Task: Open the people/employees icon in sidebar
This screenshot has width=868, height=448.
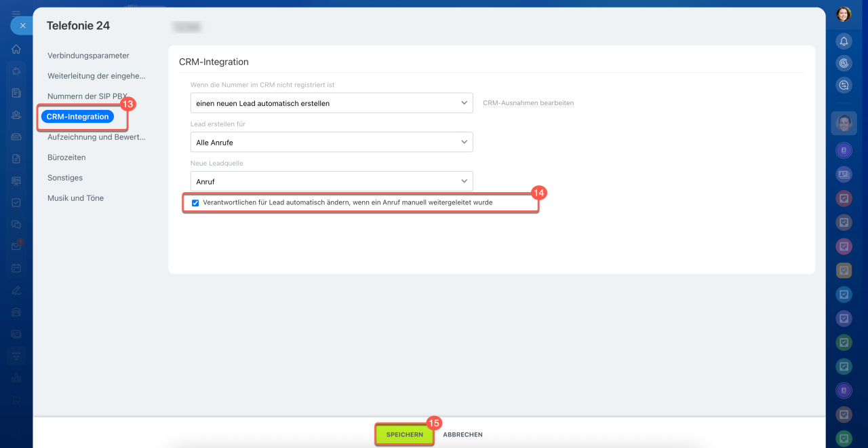Action: [x=16, y=115]
